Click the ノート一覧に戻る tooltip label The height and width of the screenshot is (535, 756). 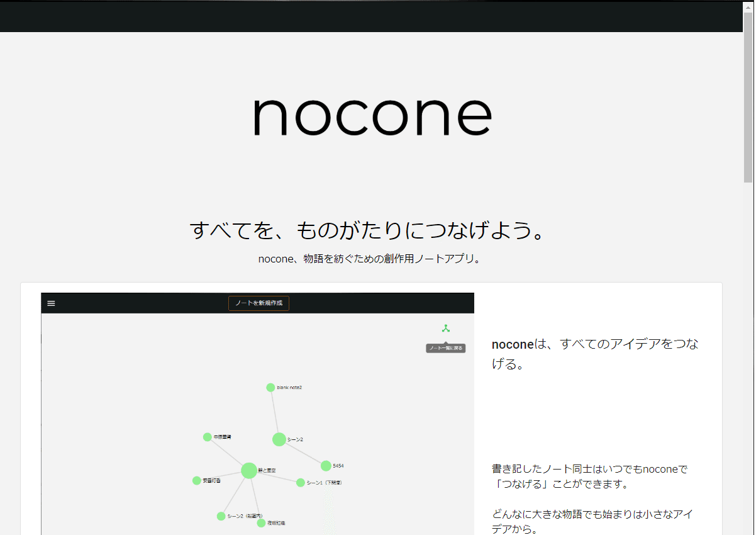click(445, 347)
